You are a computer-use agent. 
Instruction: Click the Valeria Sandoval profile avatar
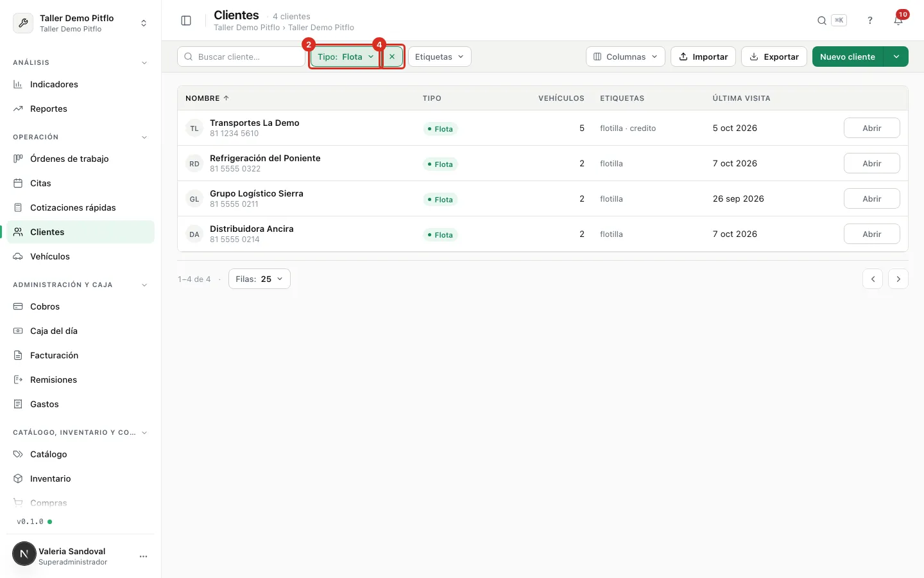click(24, 554)
